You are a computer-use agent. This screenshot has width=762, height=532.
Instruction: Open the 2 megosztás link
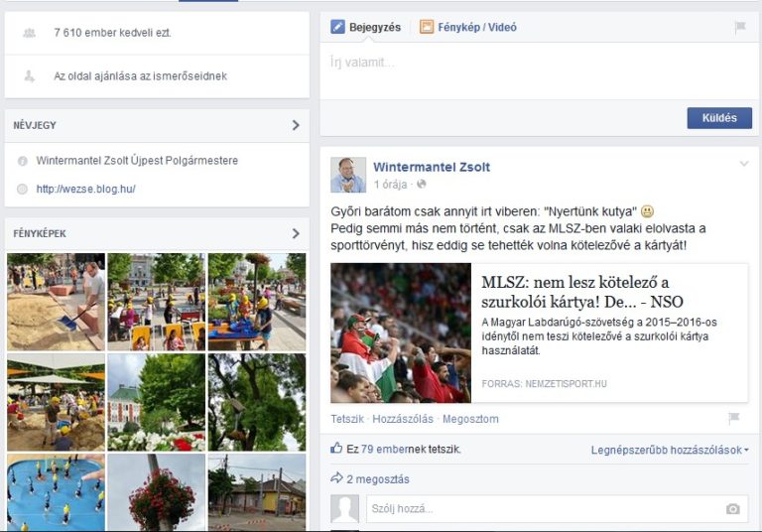[x=378, y=479]
